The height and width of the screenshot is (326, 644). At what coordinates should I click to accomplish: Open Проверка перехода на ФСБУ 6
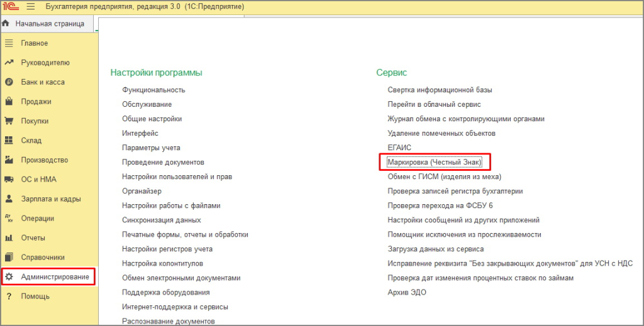[440, 205]
